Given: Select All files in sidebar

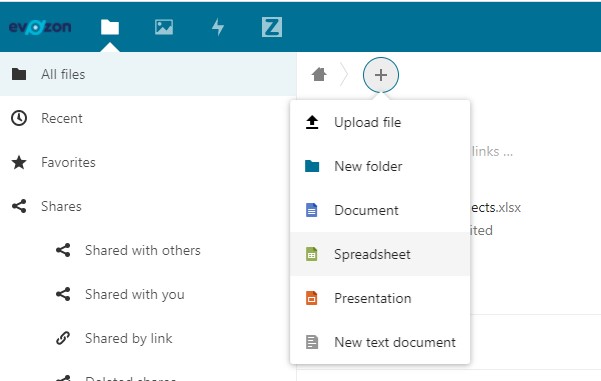Looking at the screenshot, I should [x=148, y=74].
